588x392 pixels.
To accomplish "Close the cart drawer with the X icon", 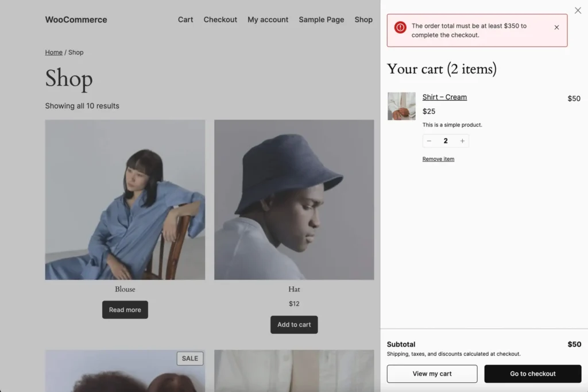I will 578,10.
